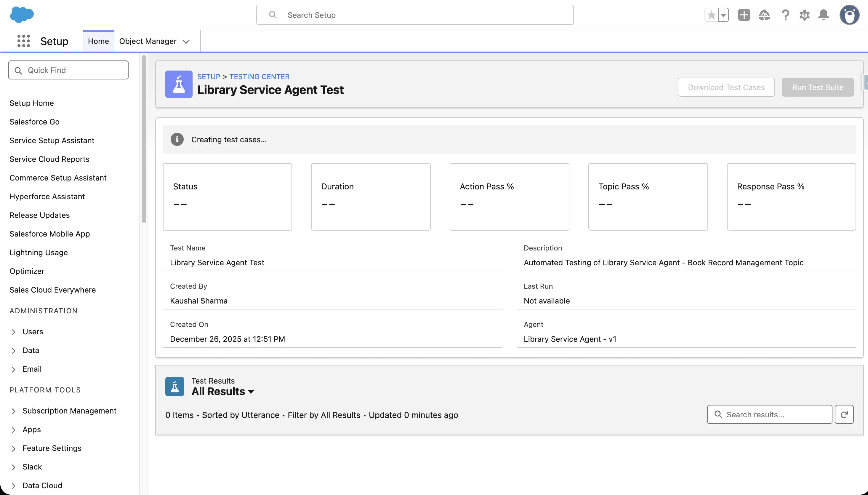
Task: Click the sidebar vertical scrollbar
Action: 144,139
